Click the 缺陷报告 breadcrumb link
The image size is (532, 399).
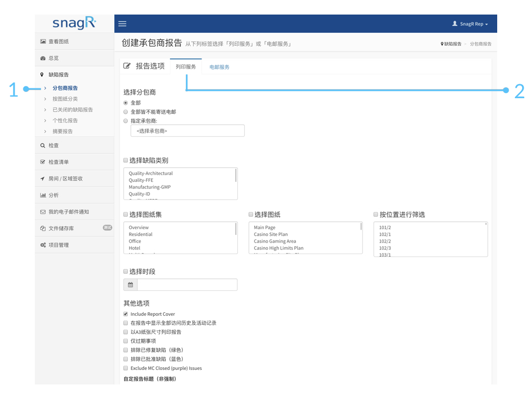[453, 44]
